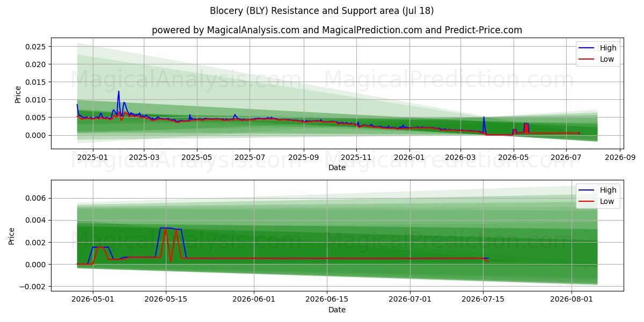Image resolution: width=644 pixels, height=322 pixels.
Task: Click the top chart y-axis value 0.015
Action: [35, 82]
